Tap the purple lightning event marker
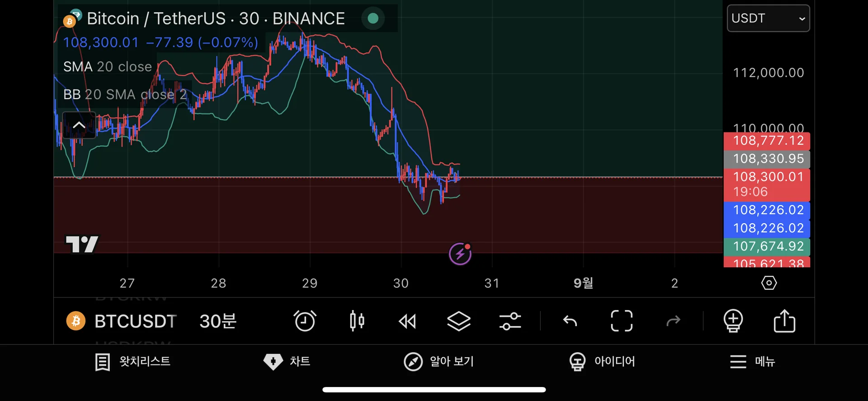Image resolution: width=868 pixels, height=401 pixels. (460, 254)
